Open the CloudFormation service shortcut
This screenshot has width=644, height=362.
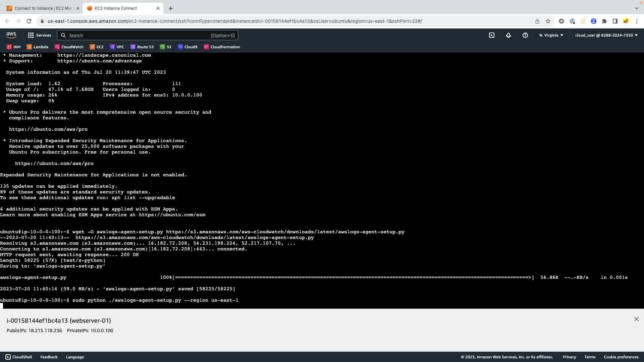[222, 47]
